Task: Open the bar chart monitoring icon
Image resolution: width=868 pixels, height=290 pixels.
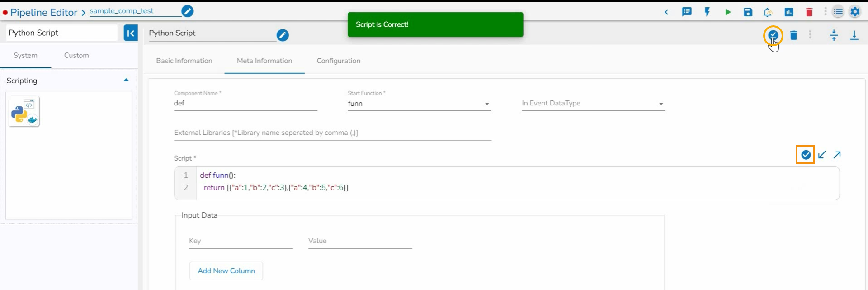Action: tap(789, 12)
